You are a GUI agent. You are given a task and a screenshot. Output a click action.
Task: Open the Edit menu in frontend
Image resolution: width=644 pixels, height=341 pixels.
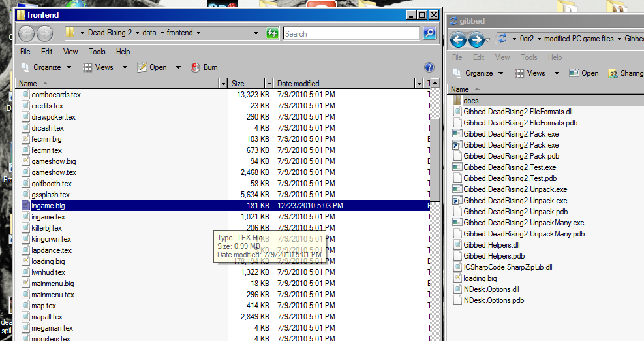pyautogui.click(x=46, y=52)
